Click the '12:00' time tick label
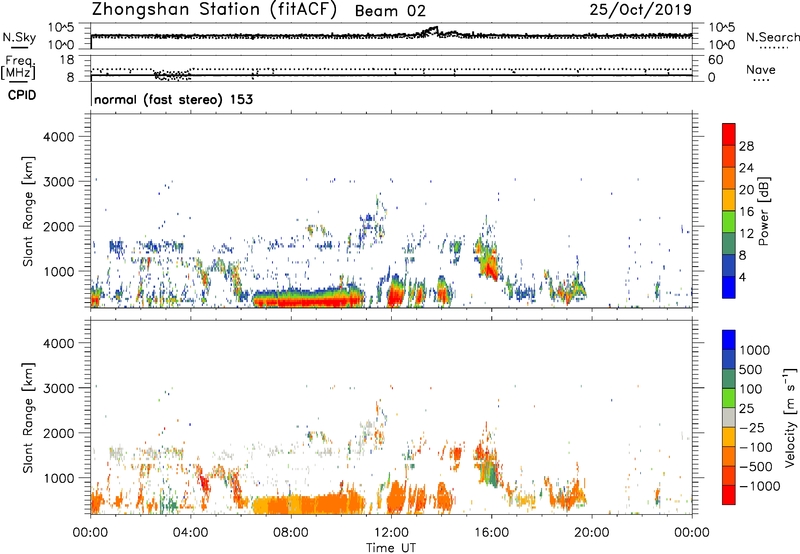The image size is (800, 554). [391, 533]
